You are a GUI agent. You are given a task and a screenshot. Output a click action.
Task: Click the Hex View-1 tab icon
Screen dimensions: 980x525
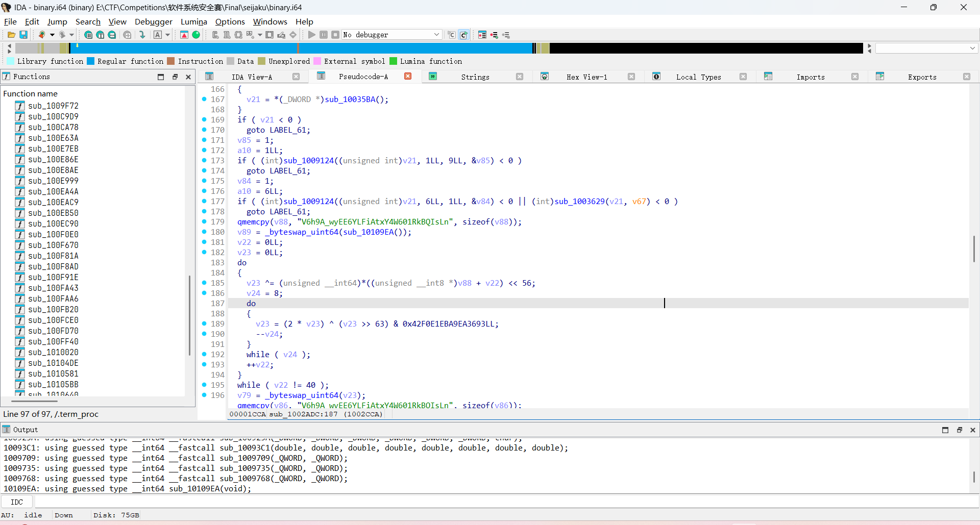point(545,77)
